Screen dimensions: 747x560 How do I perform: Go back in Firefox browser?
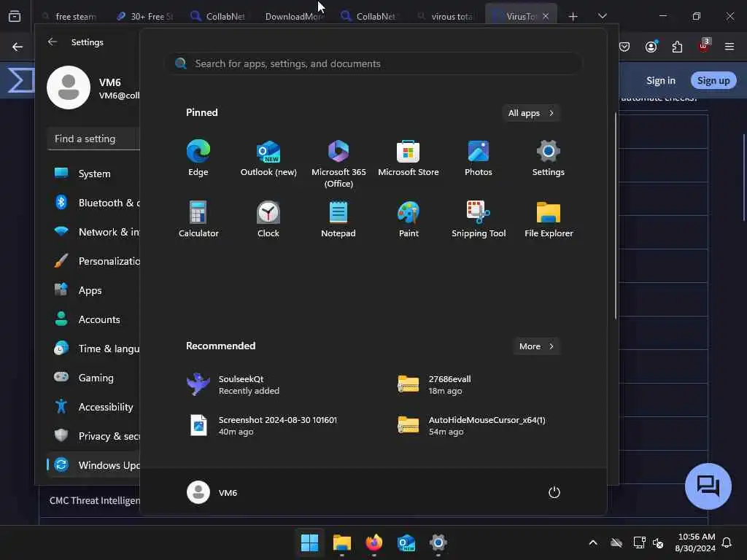click(x=18, y=47)
